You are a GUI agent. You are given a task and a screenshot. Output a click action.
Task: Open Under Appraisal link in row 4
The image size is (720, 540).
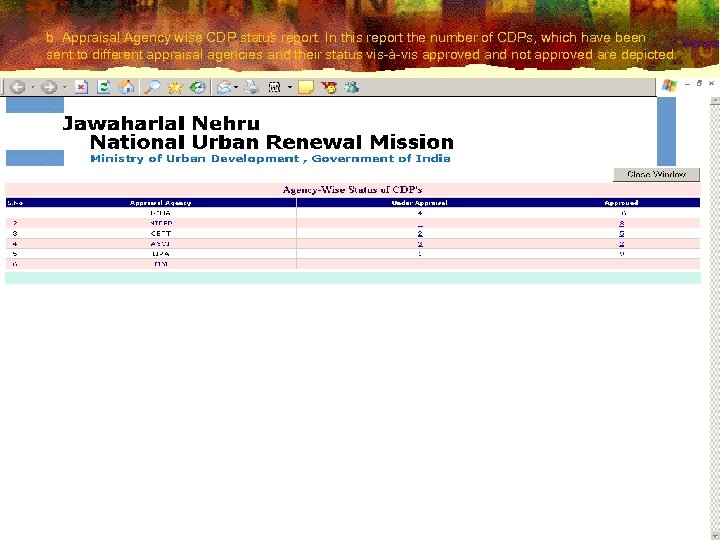pyautogui.click(x=420, y=244)
